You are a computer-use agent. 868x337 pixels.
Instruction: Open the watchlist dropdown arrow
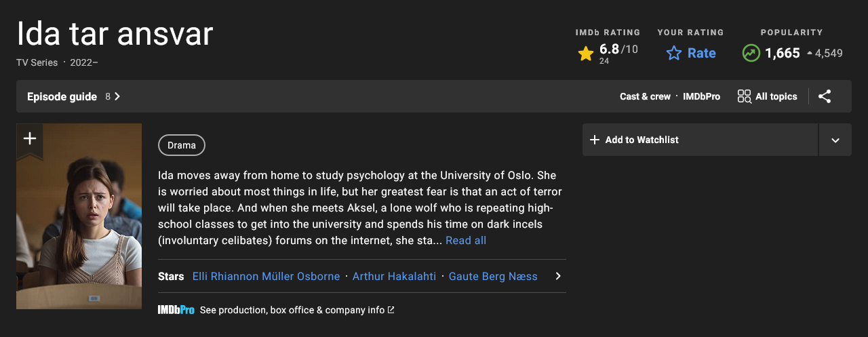click(x=835, y=140)
